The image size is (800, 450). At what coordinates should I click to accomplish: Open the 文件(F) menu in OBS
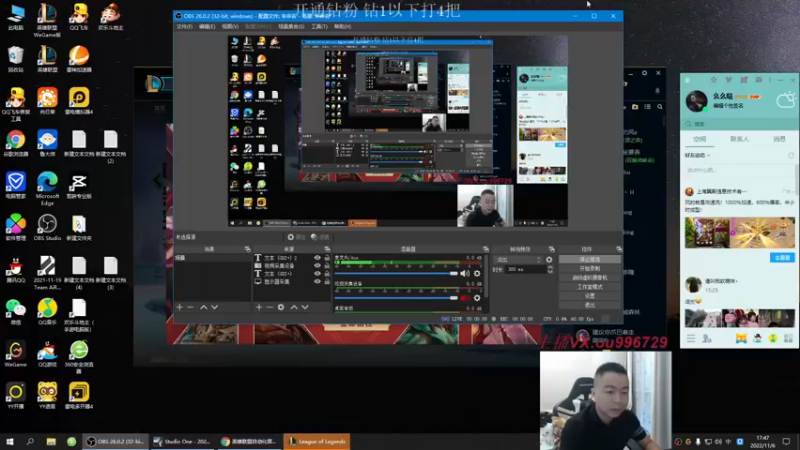click(x=185, y=27)
